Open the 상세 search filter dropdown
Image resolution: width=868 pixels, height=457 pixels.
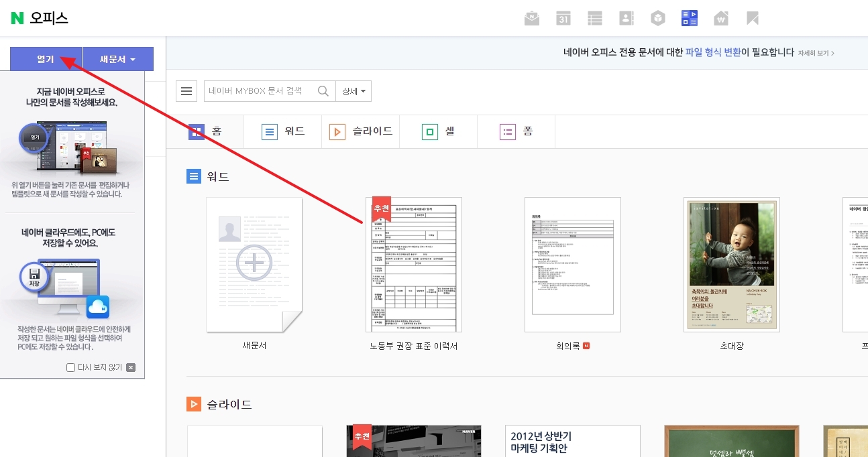(354, 91)
